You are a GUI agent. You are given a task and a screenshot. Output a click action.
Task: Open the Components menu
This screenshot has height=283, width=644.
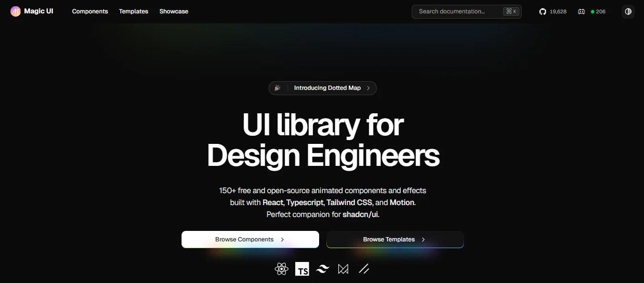tap(90, 11)
